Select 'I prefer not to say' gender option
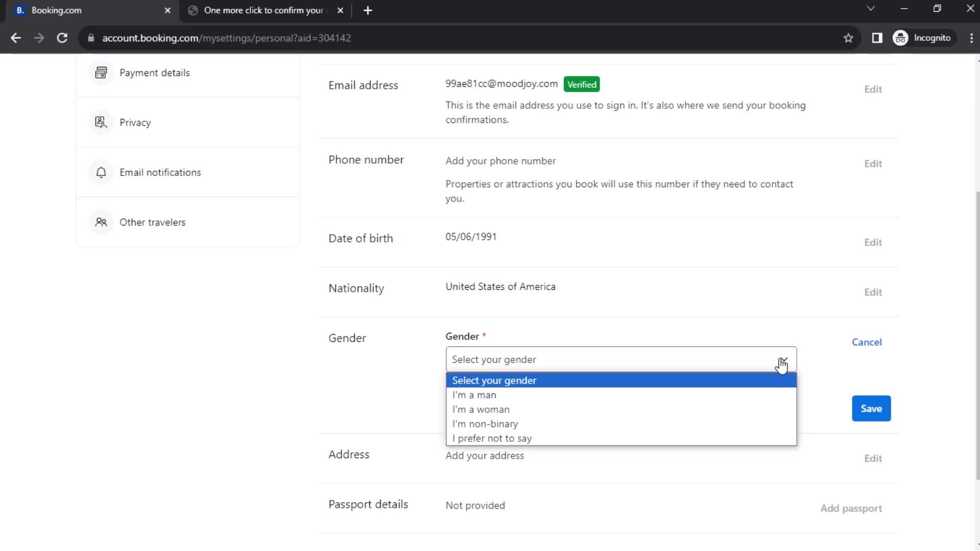Image resolution: width=980 pixels, height=551 pixels. pos(492,438)
